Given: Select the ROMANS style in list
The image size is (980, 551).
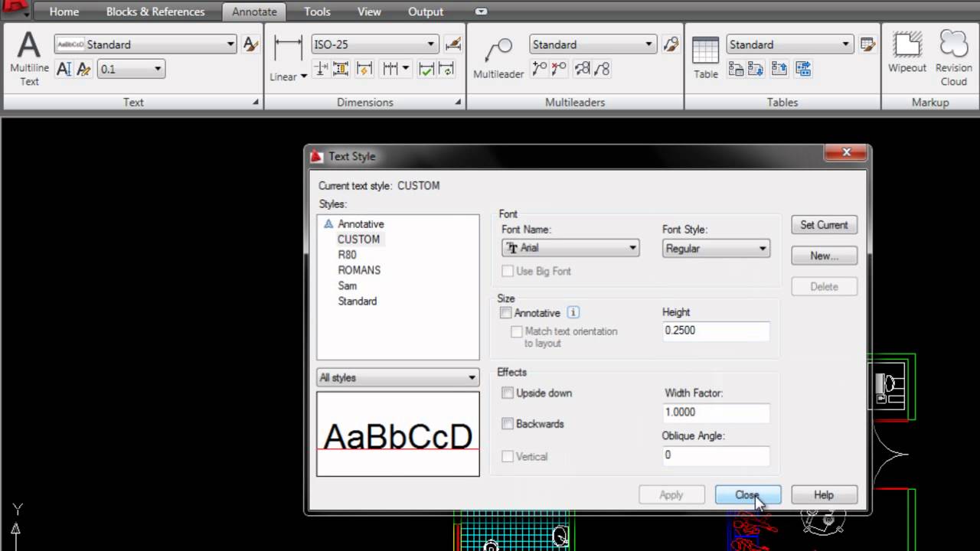Looking at the screenshot, I should point(359,270).
